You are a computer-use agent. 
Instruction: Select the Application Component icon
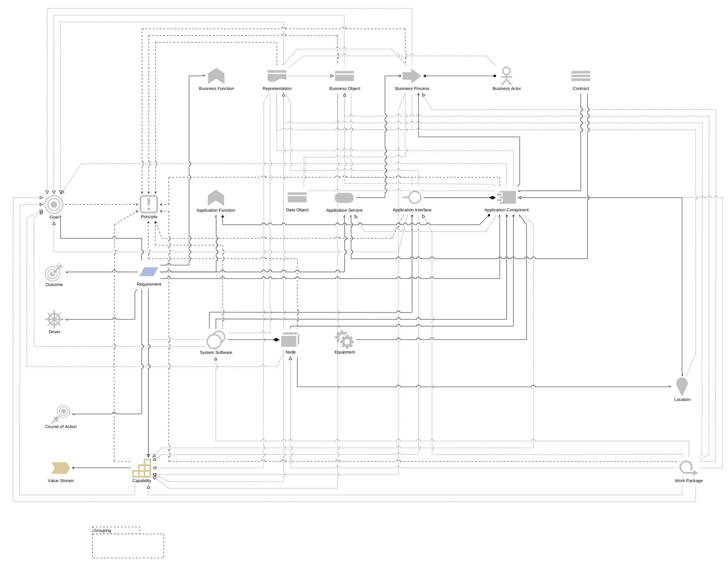coord(507,198)
